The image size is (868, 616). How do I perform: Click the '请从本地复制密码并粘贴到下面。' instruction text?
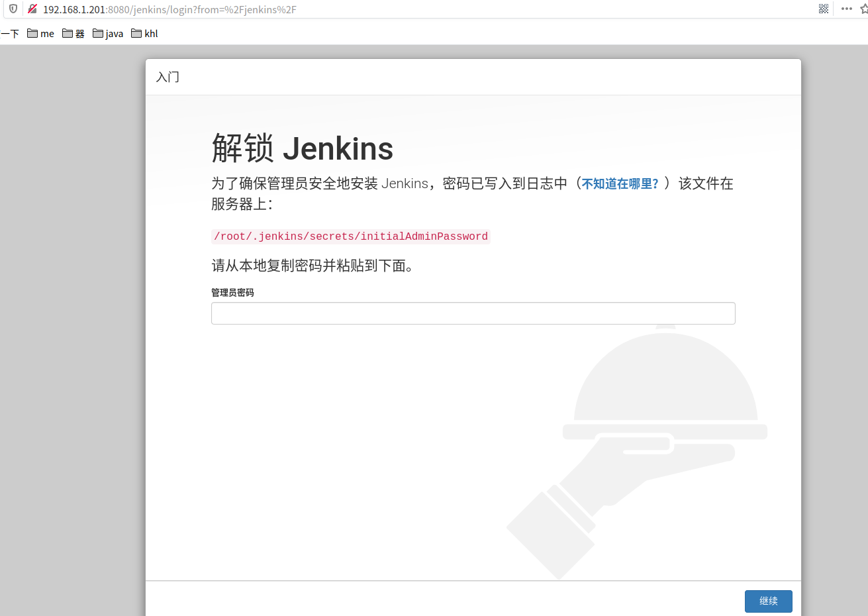pyautogui.click(x=313, y=266)
